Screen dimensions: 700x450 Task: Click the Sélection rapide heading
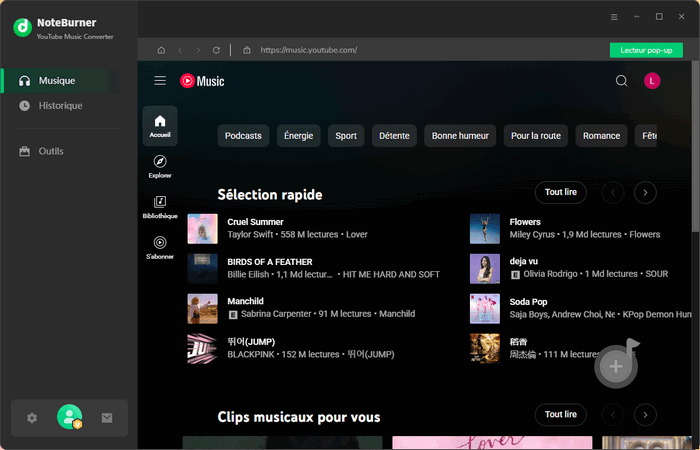270,195
